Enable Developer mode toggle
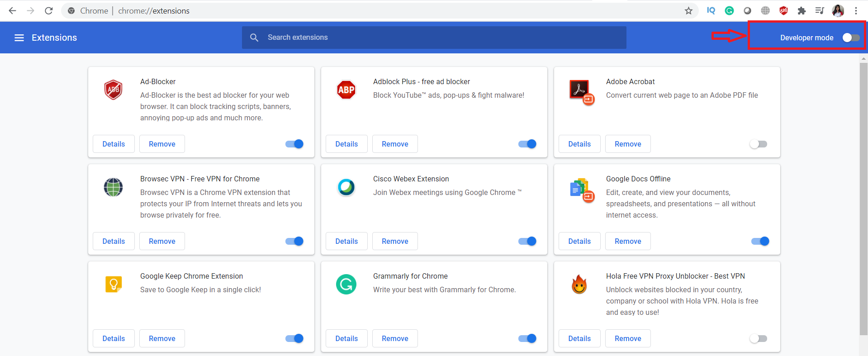 pyautogui.click(x=851, y=38)
